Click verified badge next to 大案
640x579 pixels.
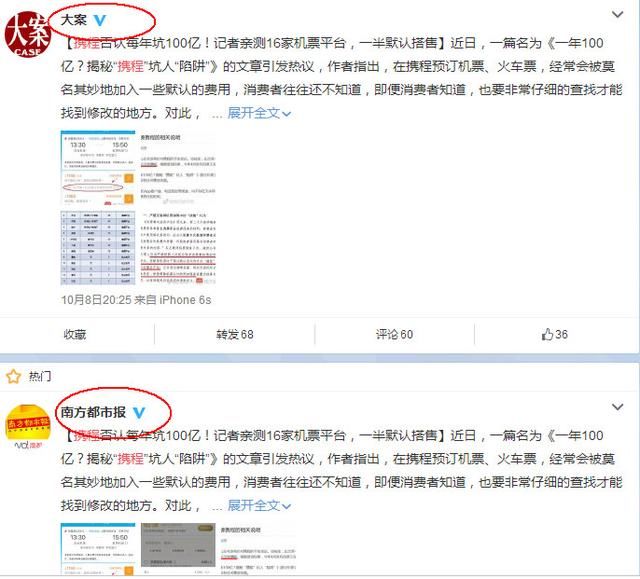coord(100,20)
